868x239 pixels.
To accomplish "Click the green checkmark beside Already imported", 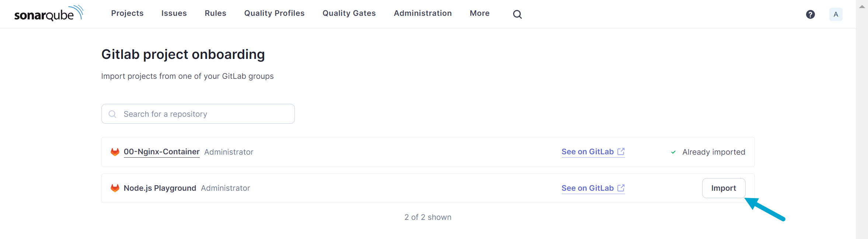I will (x=673, y=151).
